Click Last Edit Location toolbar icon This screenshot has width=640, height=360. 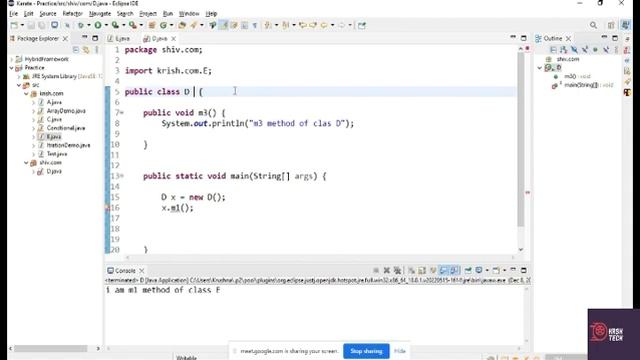[x=302, y=25]
